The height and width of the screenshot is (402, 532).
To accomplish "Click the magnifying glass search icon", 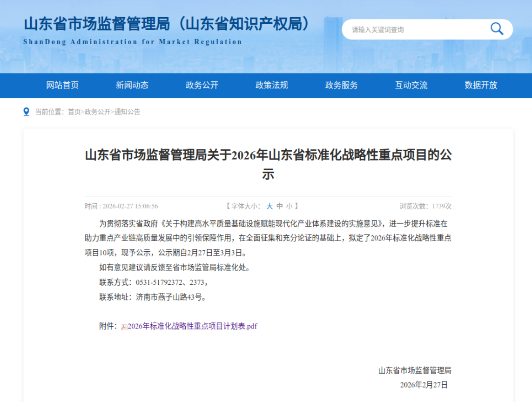I will (x=497, y=29).
